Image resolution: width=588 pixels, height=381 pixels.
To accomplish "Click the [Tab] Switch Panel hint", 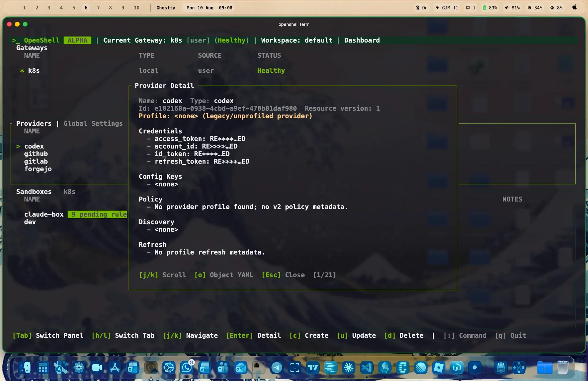I will pyautogui.click(x=48, y=335).
